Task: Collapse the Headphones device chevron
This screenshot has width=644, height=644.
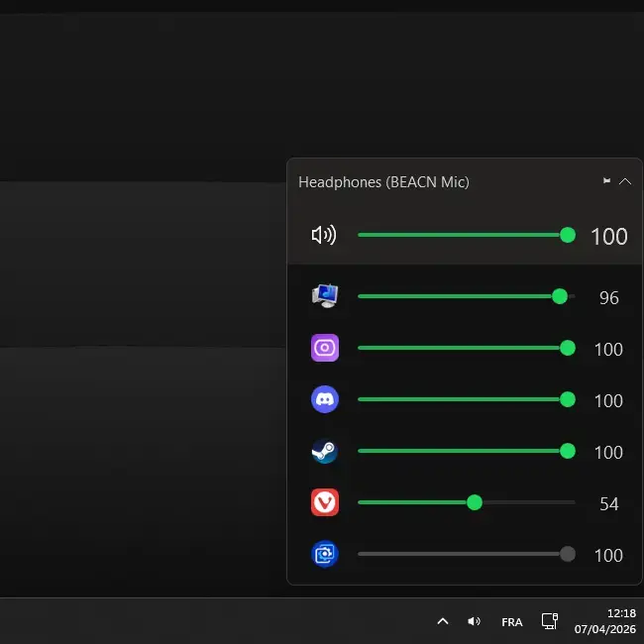Action: click(x=625, y=181)
